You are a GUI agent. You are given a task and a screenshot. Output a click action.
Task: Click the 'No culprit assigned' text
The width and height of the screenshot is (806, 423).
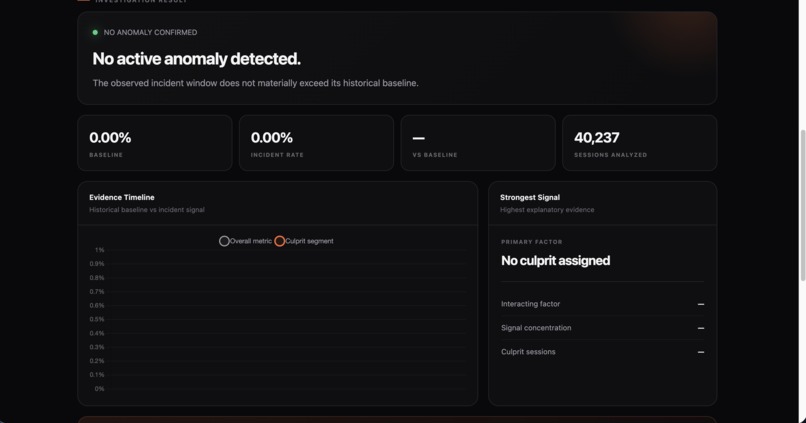click(x=556, y=261)
